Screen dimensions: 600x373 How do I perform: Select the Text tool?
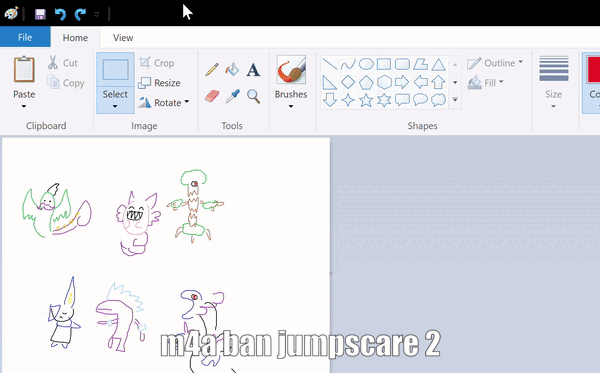click(x=253, y=70)
